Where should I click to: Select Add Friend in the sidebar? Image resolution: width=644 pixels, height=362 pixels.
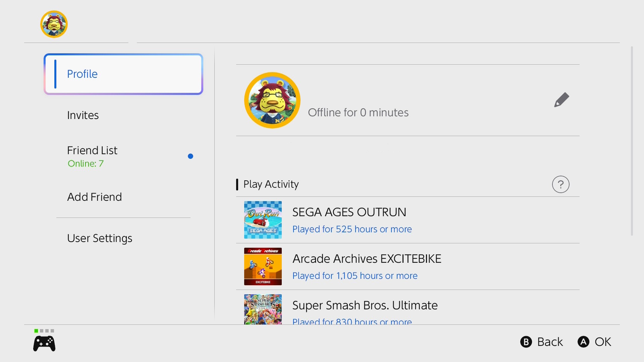point(123,197)
